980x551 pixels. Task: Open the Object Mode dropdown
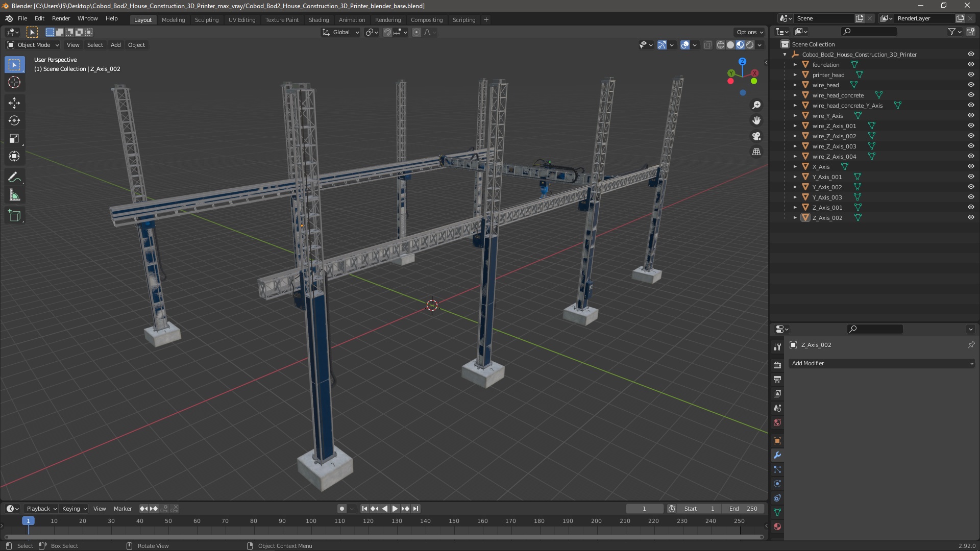pyautogui.click(x=33, y=45)
